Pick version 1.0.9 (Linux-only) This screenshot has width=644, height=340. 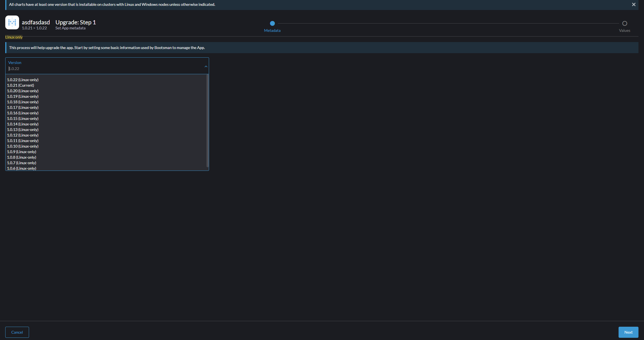tap(22, 152)
